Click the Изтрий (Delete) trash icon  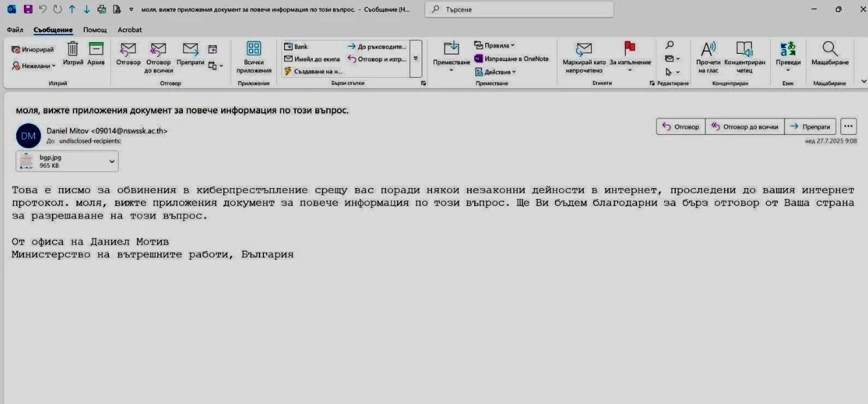coord(73,50)
